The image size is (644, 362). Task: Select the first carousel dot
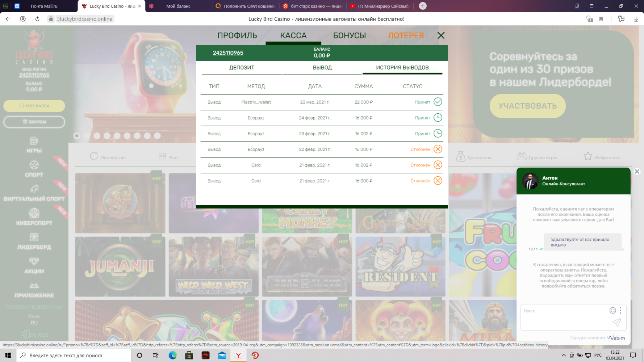point(77,136)
